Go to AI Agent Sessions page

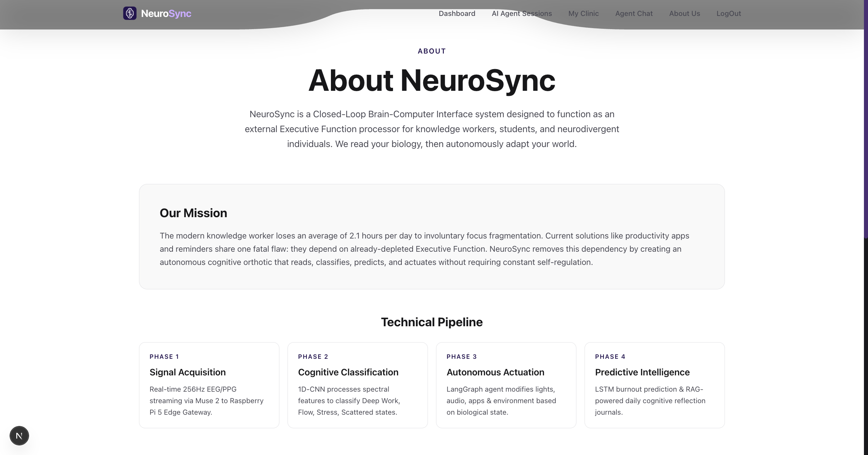(521, 14)
